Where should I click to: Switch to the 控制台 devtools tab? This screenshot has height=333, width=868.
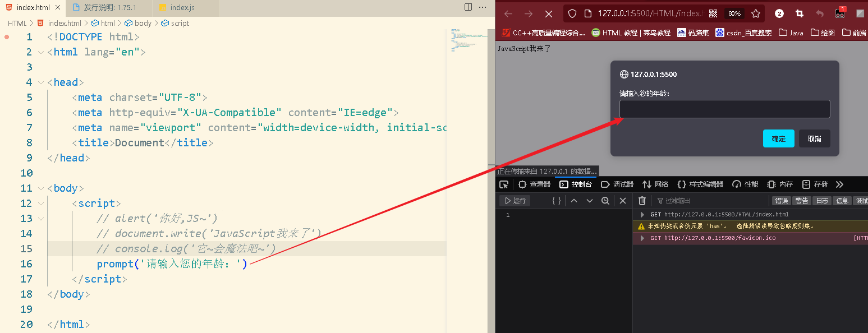576,184
